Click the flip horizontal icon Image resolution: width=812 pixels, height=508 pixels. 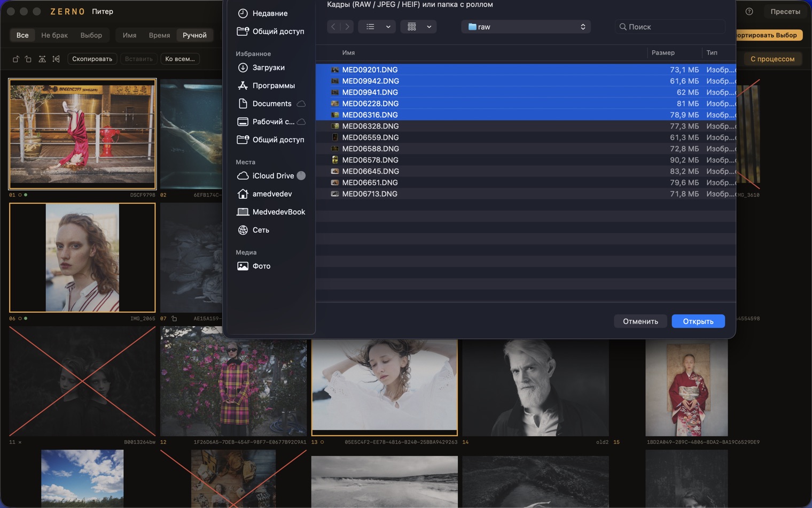pyautogui.click(x=42, y=59)
